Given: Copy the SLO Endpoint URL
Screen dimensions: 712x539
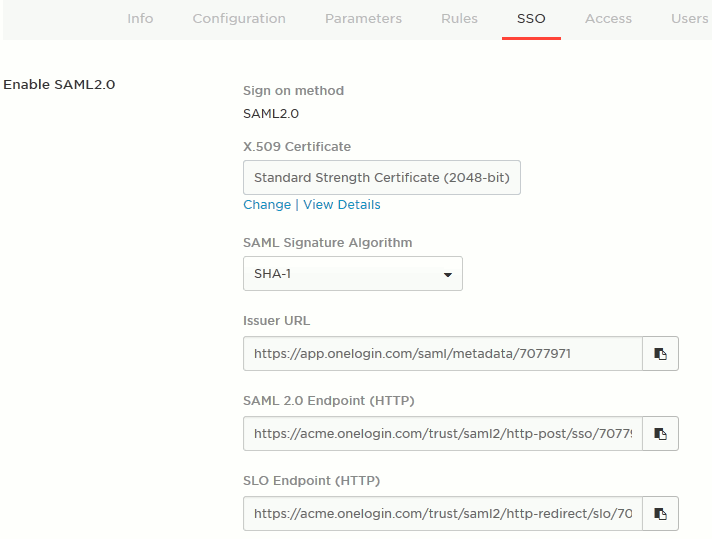Looking at the screenshot, I should [660, 514].
